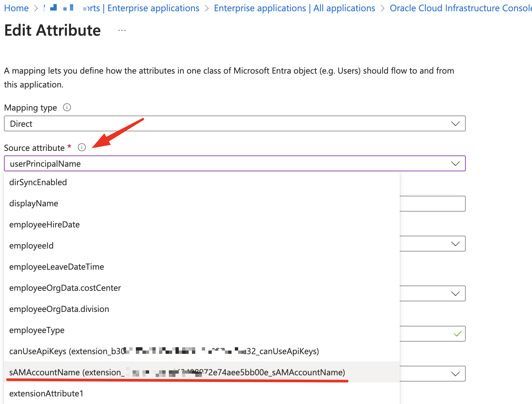Go to the Home breadcrumb
Image resolution: width=532 pixels, height=404 pixels.
point(16,8)
